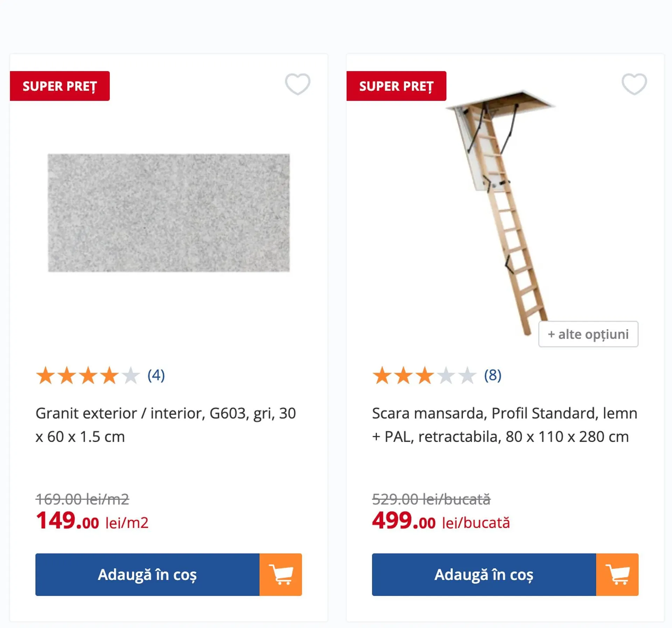Click orange cart icon for granite tile
This screenshot has width=672, height=628.
(x=281, y=574)
